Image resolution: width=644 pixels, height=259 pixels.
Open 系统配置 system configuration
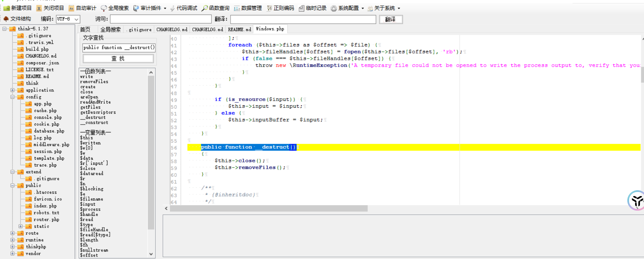click(347, 8)
